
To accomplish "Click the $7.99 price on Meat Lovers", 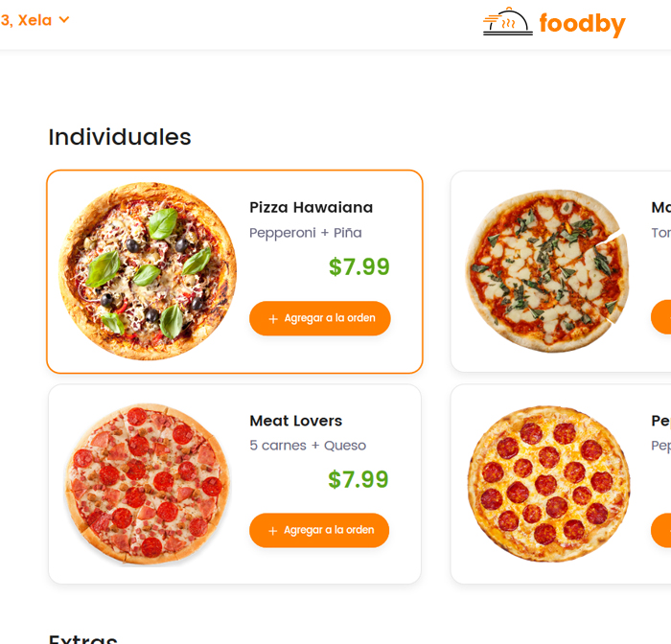I will (x=359, y=479).
